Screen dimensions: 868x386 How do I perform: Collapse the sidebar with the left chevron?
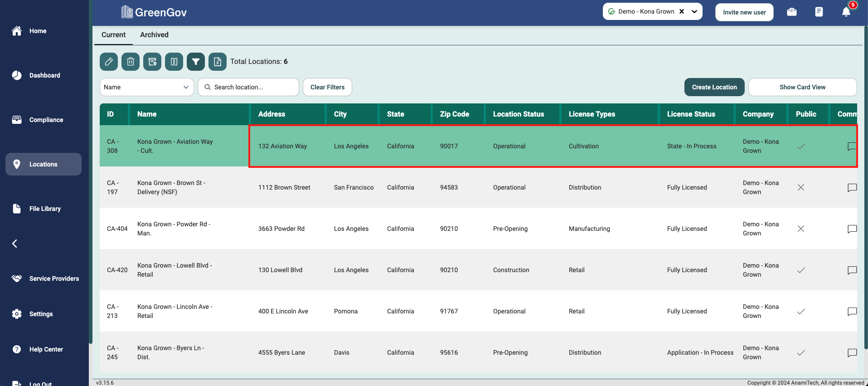click(x=15, y=244)
